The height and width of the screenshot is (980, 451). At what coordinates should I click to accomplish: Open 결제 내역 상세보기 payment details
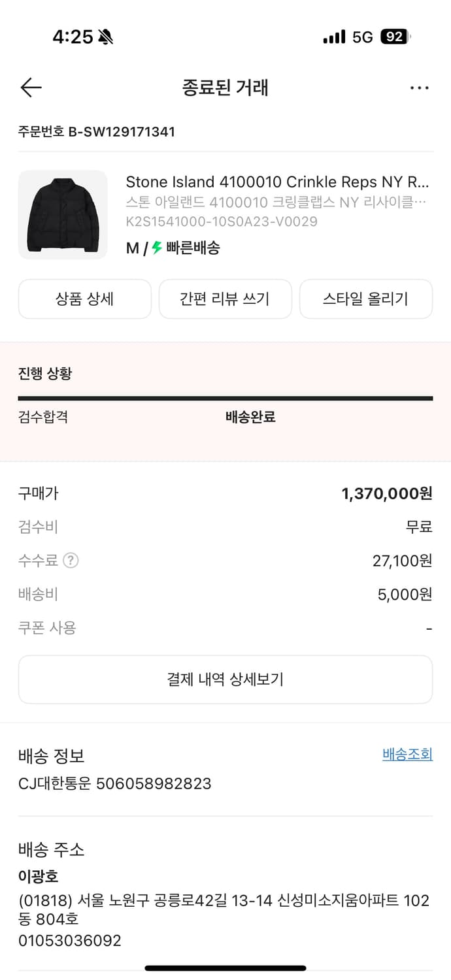225,679
